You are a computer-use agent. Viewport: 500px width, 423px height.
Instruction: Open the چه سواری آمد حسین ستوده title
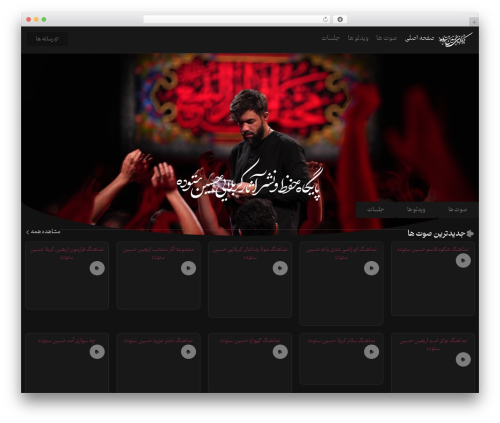[67, 341]
